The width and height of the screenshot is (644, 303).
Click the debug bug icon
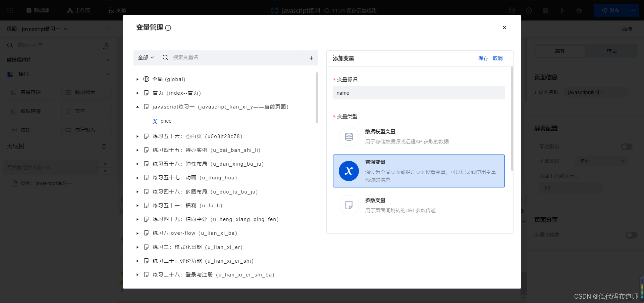click(579, 10)
